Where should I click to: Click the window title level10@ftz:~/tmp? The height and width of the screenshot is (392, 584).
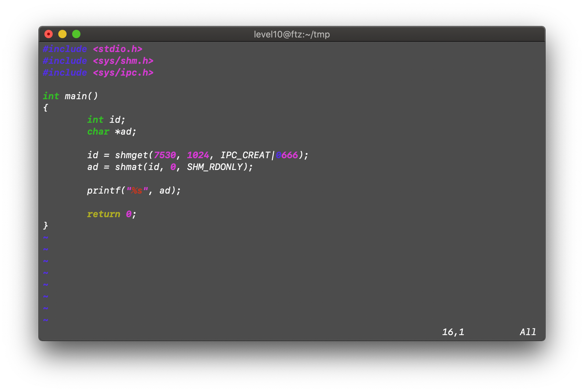click(292, 34)
